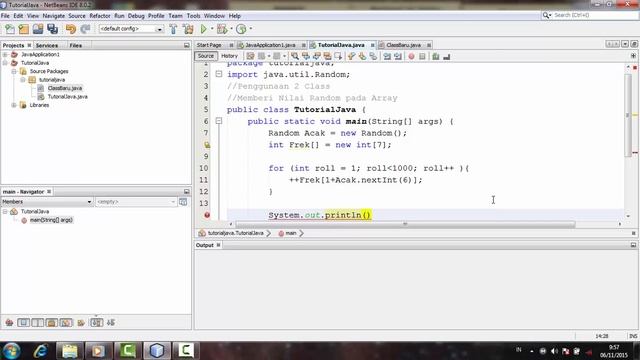
Task: Click the error marker on println line
Action: [207, 215]
